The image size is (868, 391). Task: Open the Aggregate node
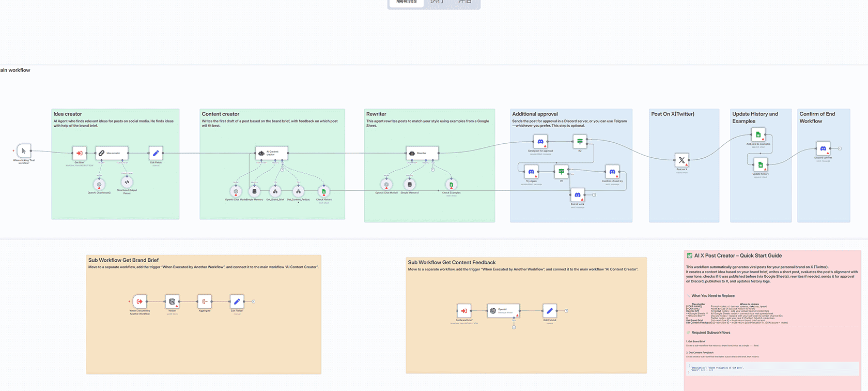pos(205,302)
